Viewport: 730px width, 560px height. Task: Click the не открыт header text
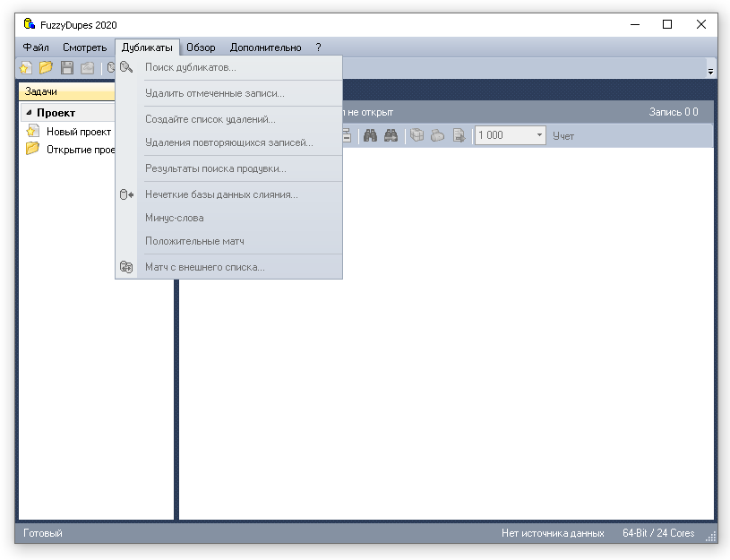click(370, 112)
